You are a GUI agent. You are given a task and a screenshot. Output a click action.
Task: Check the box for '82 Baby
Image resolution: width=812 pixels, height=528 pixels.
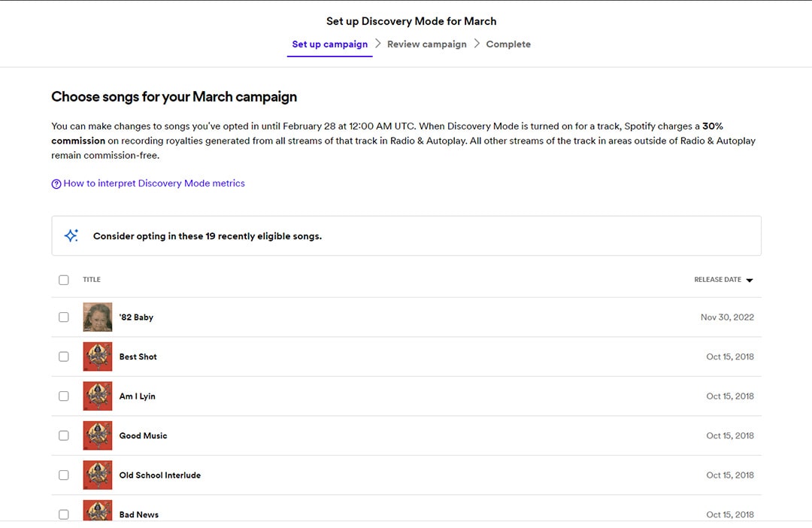(64, 317)
